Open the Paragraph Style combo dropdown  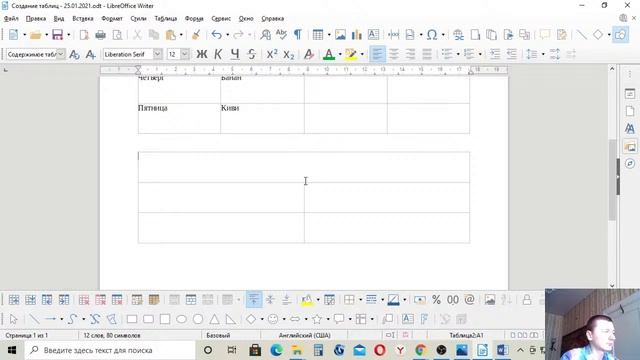tap(60, 54)
